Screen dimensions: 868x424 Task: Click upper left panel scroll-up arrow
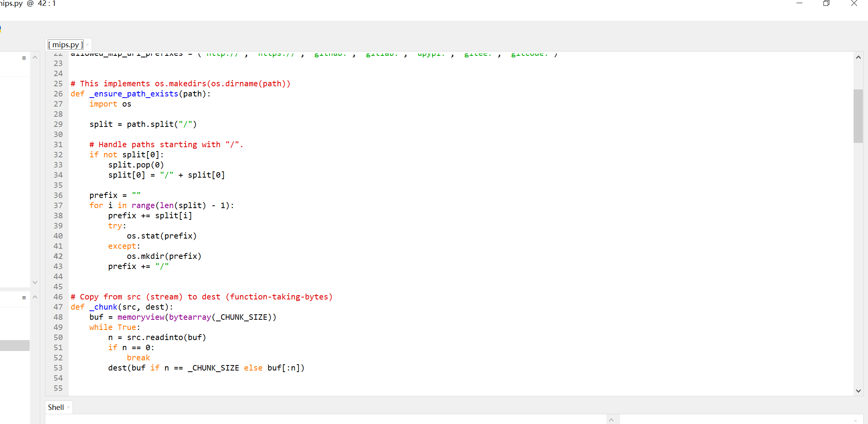(x=35, y=57)
